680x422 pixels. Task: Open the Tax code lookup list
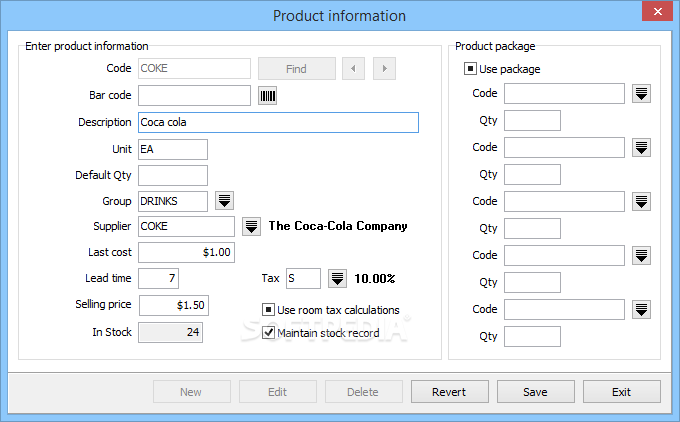point(337,278)
